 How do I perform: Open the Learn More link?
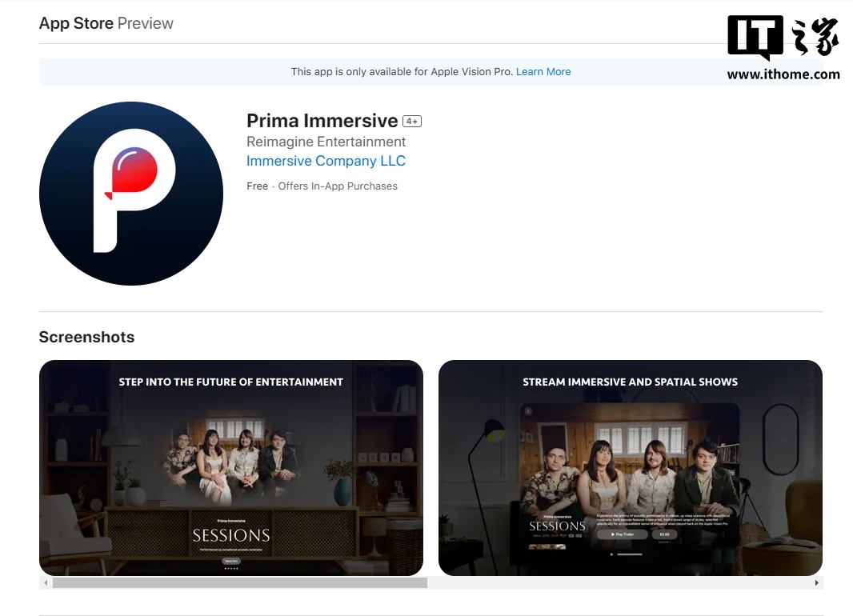543,72
